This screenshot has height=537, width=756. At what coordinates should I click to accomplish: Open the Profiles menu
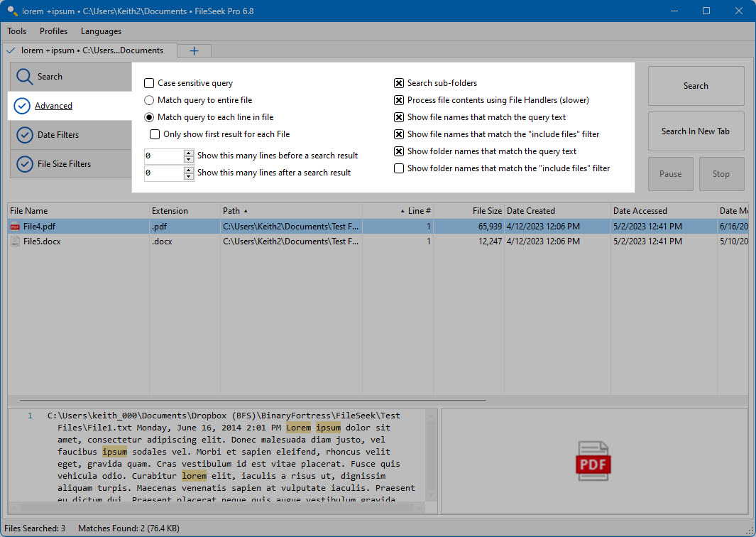click(53, 31)
